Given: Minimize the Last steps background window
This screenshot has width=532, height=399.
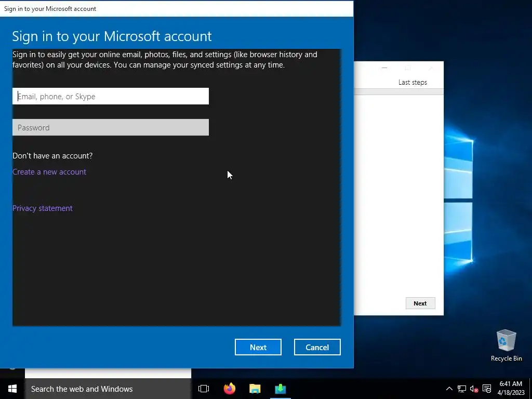Looking at the screenshot, I should click(x=384, y=68).
